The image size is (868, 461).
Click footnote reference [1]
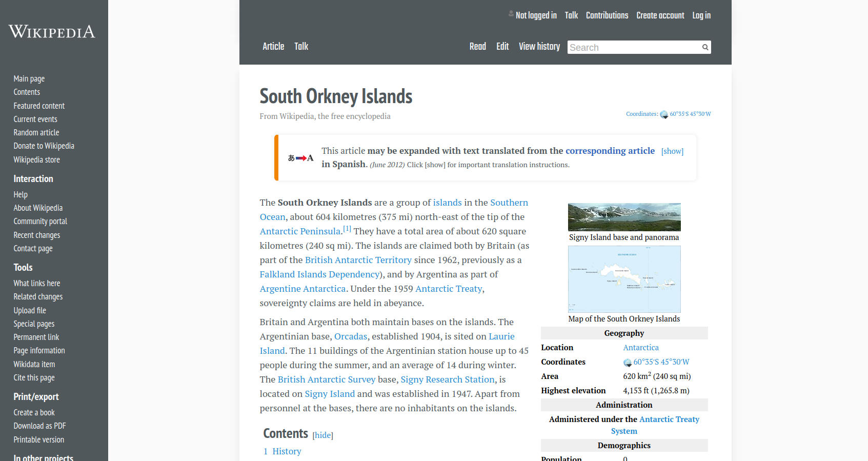tap(347, 228)
